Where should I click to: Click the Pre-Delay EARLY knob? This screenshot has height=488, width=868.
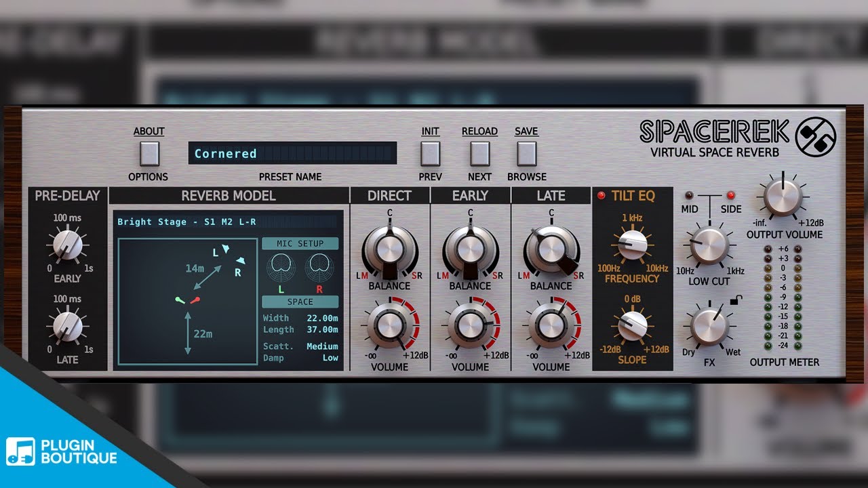67,245
